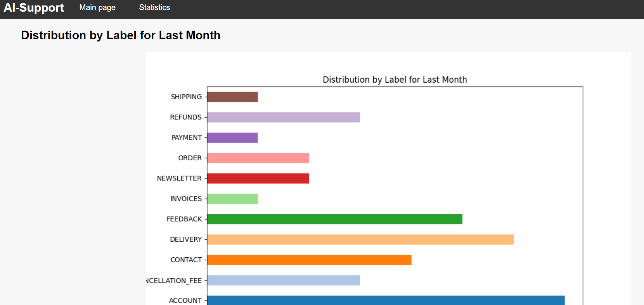Click the PAYMENT axis label
Viewport: 644px width, 305px height.
click(187, 138)
